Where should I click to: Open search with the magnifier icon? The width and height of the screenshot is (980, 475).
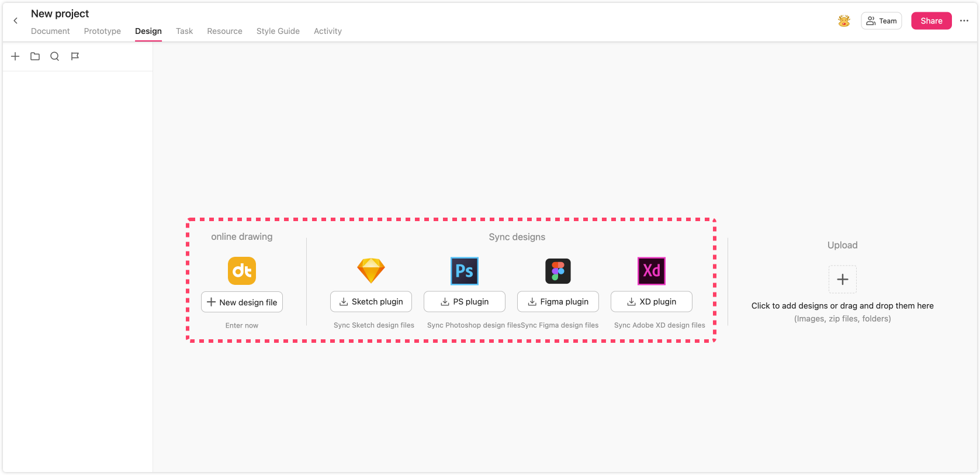(x=55, y=56)
